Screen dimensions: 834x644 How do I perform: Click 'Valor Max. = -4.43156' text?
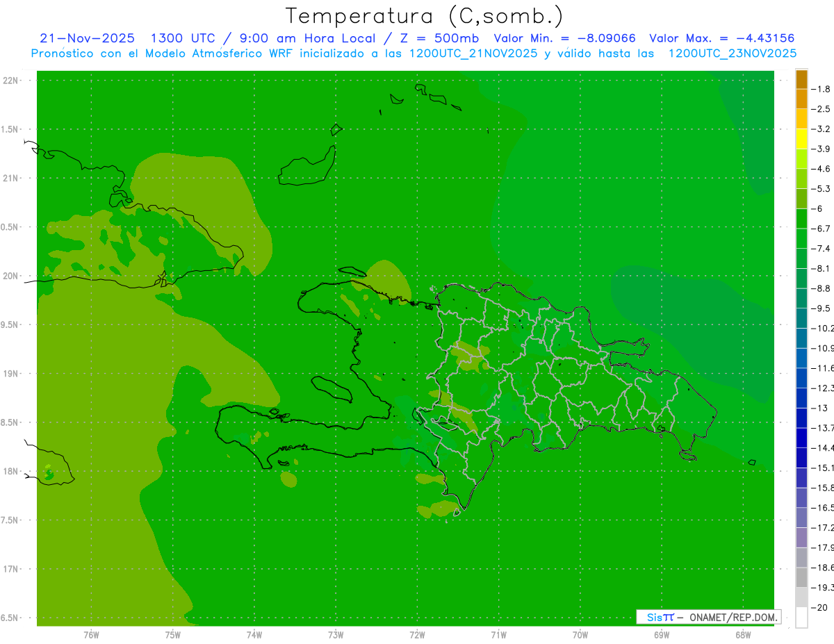(721, 38)
